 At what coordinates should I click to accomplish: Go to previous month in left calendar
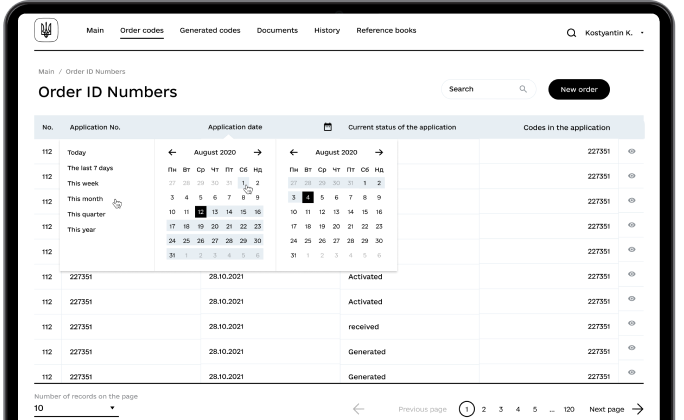pyautogui.click(x=172, y=152)
